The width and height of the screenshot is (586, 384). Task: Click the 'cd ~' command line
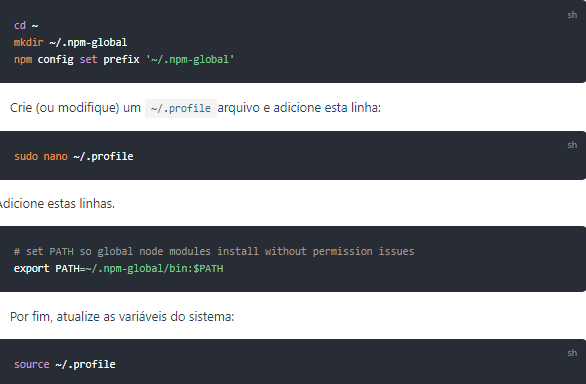[x=26, y=25]
